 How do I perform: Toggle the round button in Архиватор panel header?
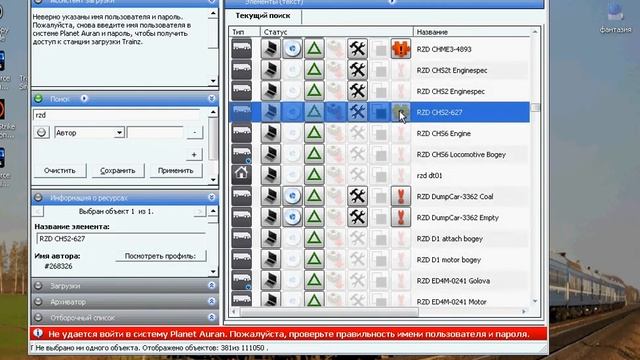38,302
